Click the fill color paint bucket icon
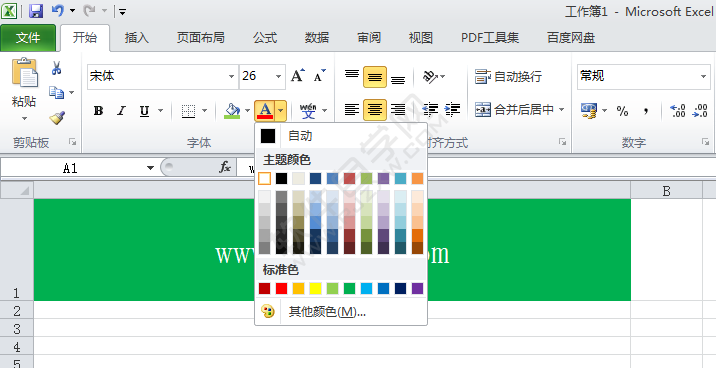Screen dimensions: 716x368 point(232,110)
